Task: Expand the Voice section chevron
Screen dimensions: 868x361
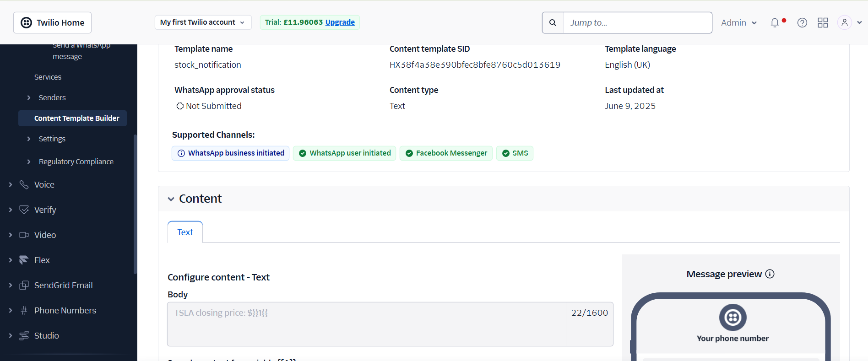Action: click(11, 184)
